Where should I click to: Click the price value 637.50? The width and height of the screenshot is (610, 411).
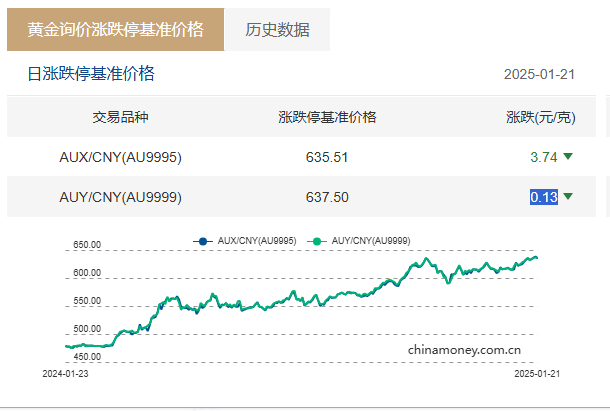tap(327, 197)
